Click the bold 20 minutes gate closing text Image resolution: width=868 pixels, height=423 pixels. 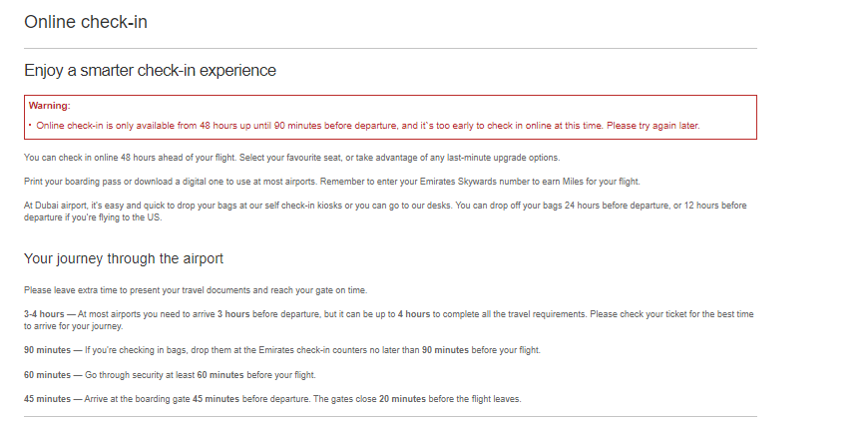[402, 399]
